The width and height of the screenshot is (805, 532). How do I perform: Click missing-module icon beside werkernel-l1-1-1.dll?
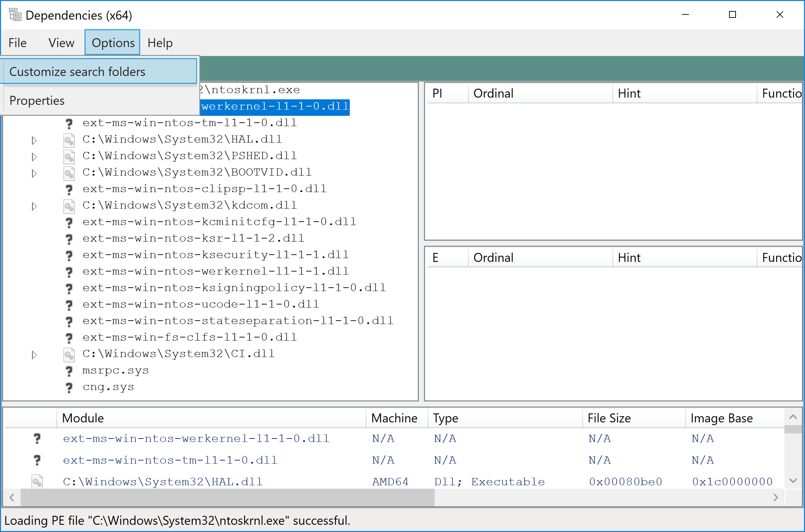[69, 272]
